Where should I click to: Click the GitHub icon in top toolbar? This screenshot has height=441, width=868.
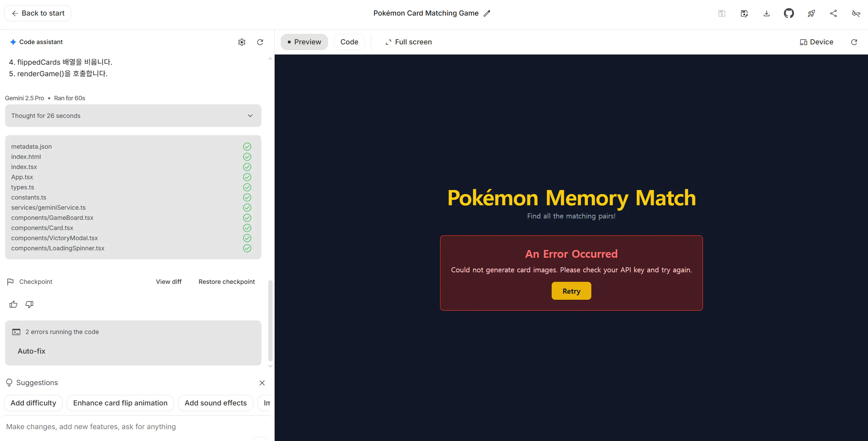tap(789, 14)
